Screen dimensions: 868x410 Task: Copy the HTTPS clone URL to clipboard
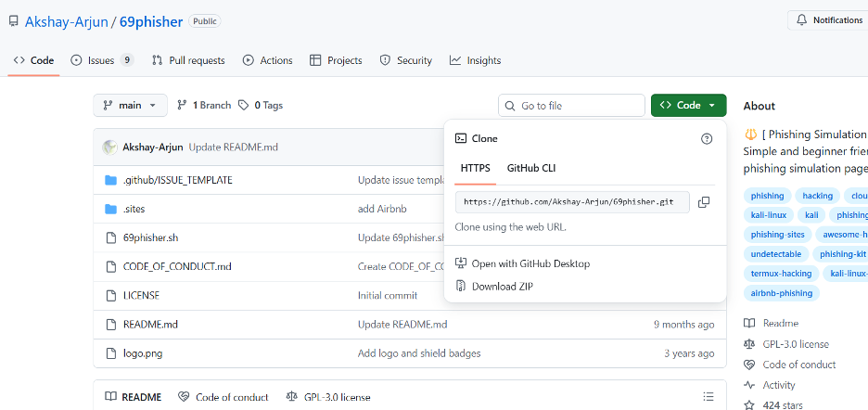[704, 202]
